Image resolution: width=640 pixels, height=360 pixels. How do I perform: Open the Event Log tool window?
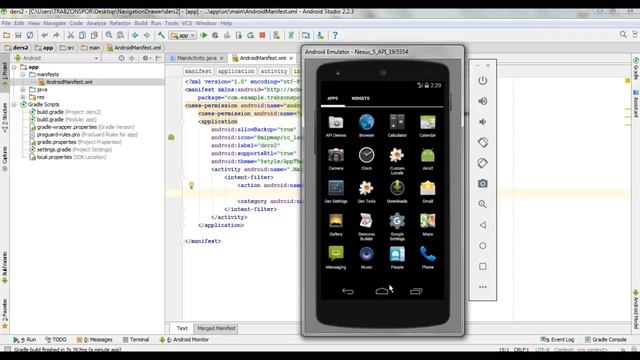558,340
